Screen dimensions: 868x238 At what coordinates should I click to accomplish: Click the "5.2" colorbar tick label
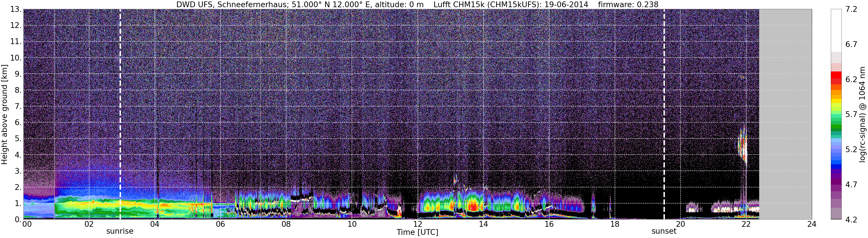click(x=851, y=150)
